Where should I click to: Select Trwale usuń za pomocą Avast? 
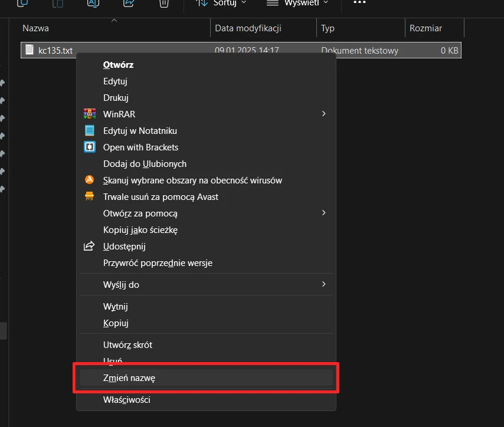[x=206, y=197]
